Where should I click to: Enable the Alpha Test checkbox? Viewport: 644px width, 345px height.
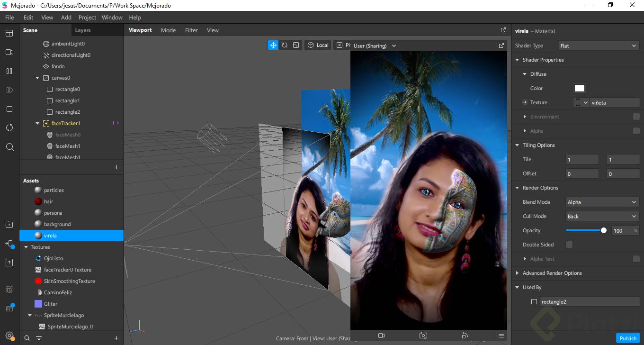tap(636, 259)
